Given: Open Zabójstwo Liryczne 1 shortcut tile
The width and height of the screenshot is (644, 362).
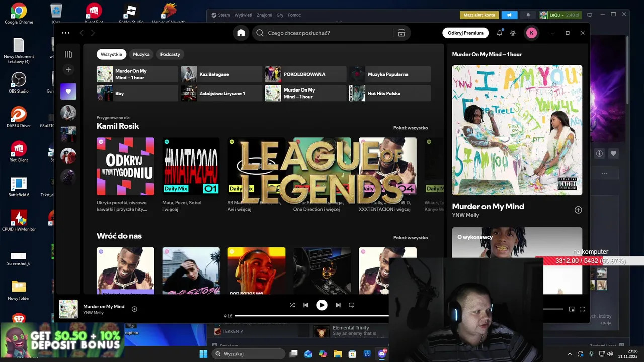Looking at the screenshot, I should click(x=221, y=93).
